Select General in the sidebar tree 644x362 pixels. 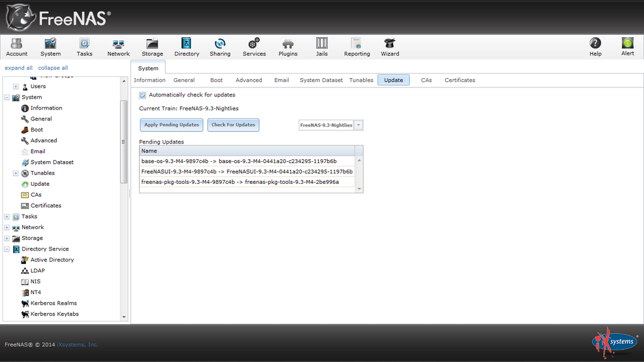[37, 118]
